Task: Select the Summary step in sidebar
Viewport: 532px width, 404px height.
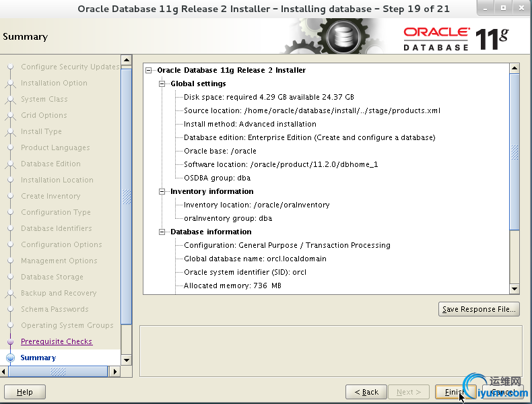Action: click(x=38, y=358)
